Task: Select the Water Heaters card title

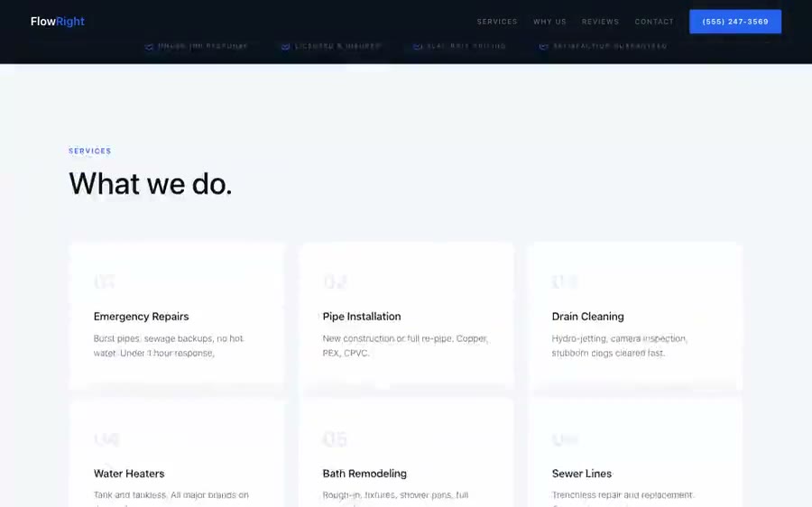Action: tap(129, 474)
